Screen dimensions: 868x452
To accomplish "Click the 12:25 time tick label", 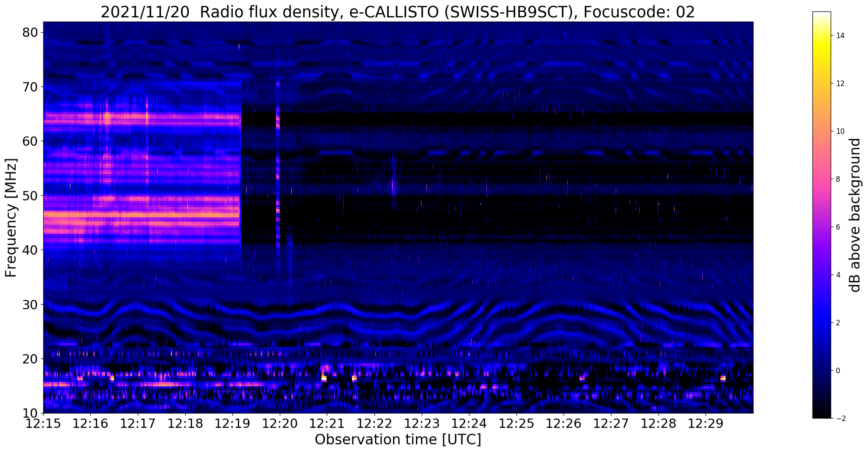I will coord(516,423).
